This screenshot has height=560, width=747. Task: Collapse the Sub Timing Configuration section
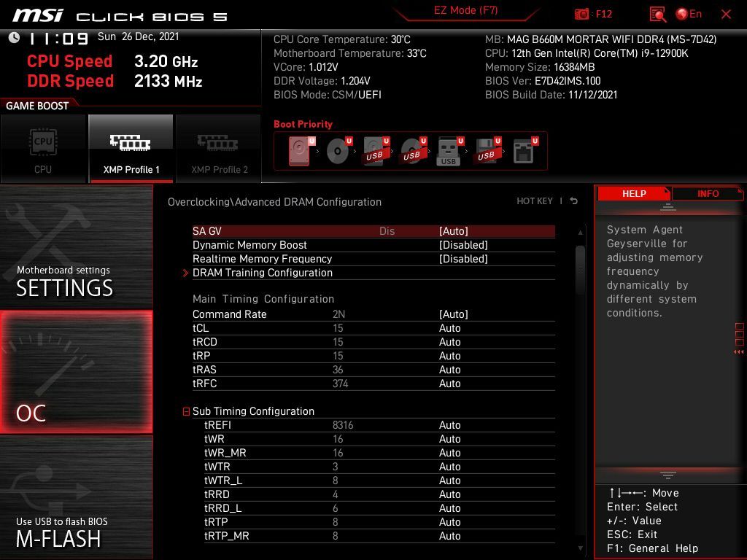(187, 411)
